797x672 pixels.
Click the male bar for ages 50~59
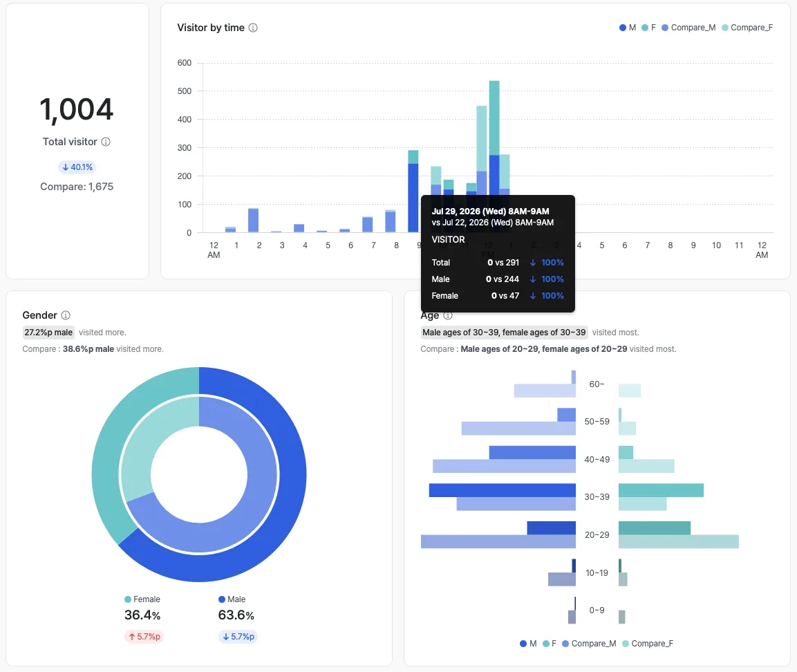566,415
